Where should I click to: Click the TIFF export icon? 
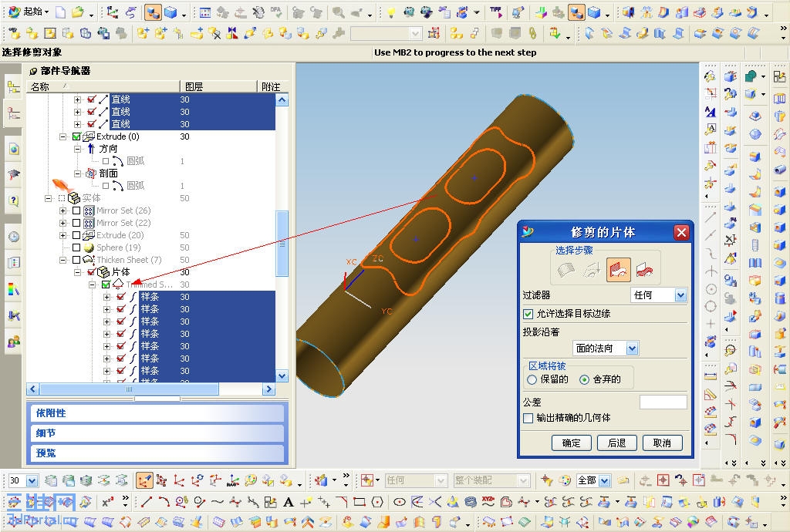click(496, 12)
